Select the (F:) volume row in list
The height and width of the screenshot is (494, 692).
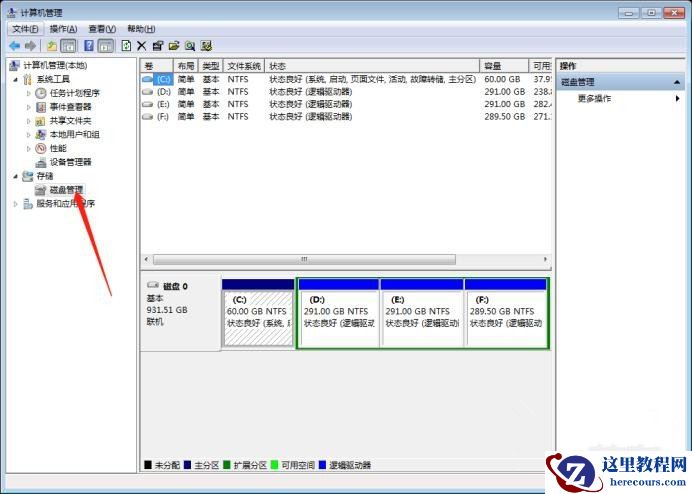(x=346, y=117)
